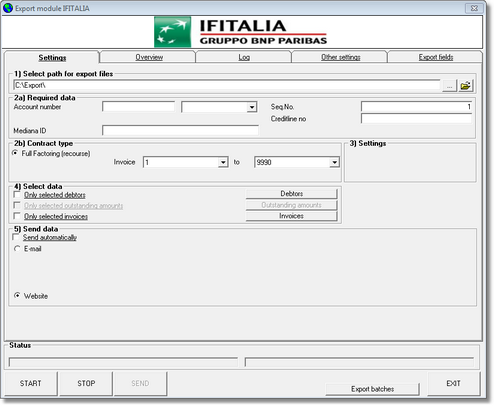Image resolution: width=494 pixels, height=406 pixels.
Task: Switch to the Settings tab
Action: click(x=52, y=57)
